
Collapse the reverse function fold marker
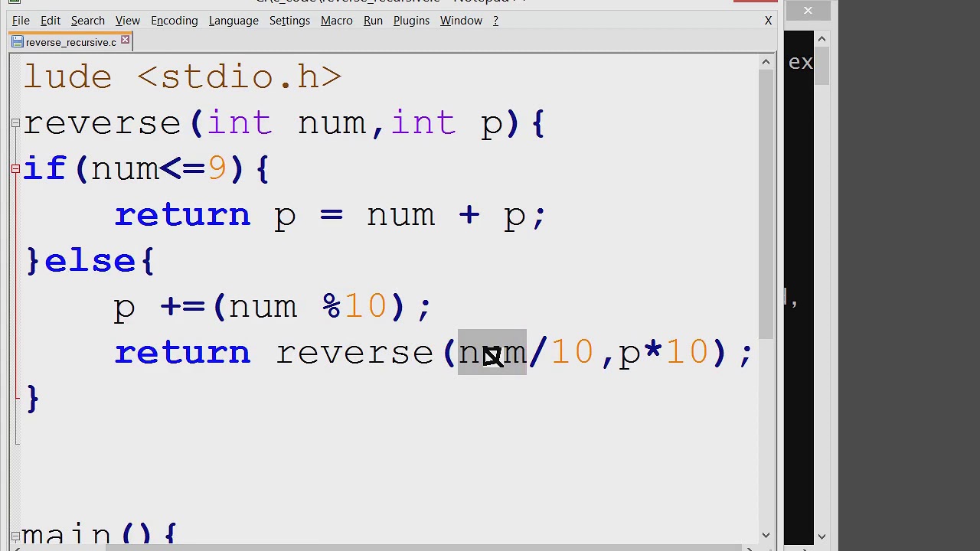tap(15, 122)
